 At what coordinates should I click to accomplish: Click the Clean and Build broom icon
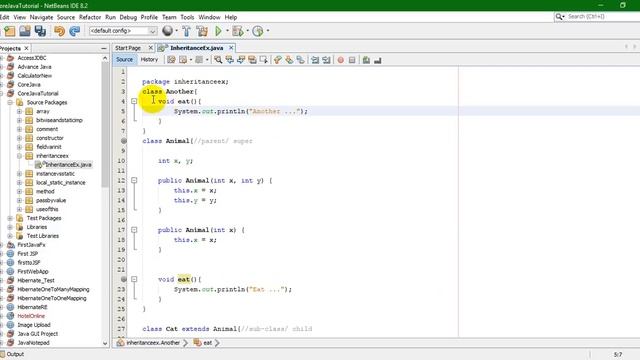[x=202, y=31]
